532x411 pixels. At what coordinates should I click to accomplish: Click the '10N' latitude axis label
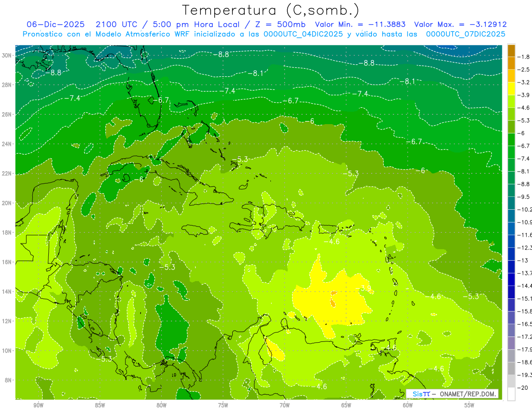tap(7, 350)
